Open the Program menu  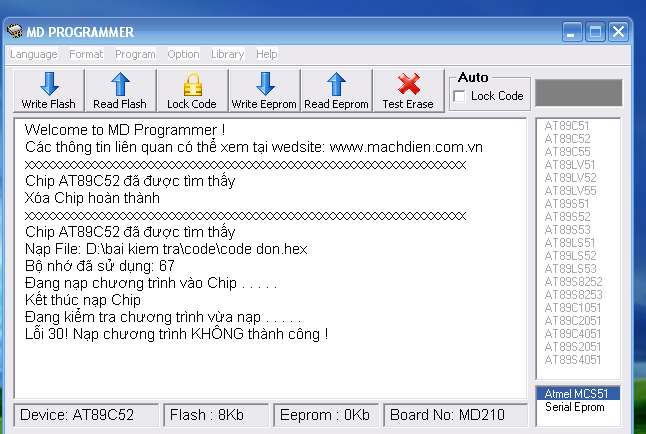pos(135,54)
